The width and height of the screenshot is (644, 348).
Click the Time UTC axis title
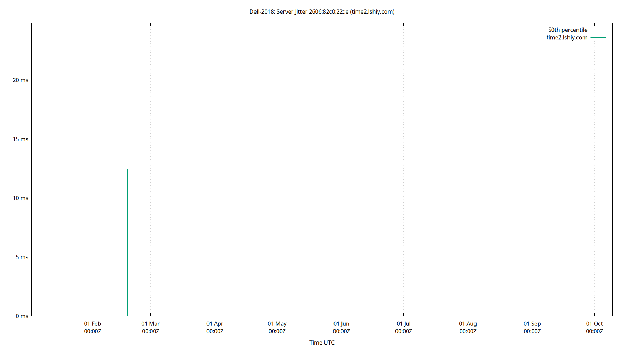322,342
